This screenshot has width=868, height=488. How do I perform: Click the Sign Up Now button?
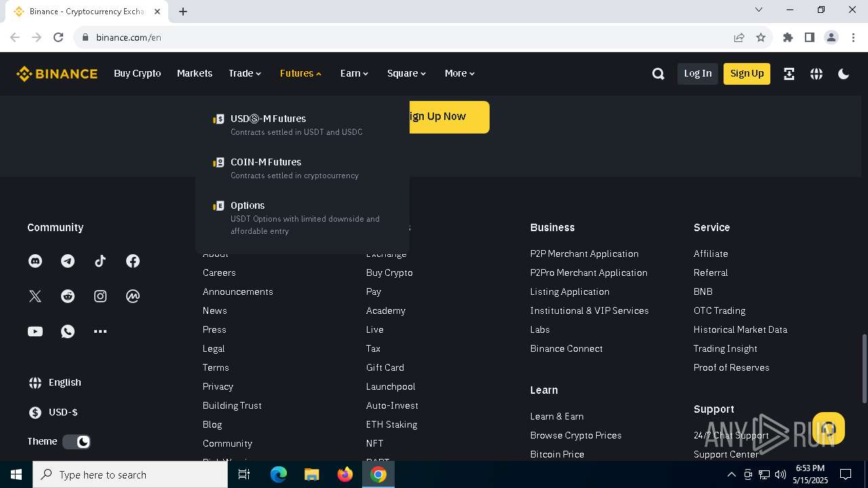click(x=449, y=117)
